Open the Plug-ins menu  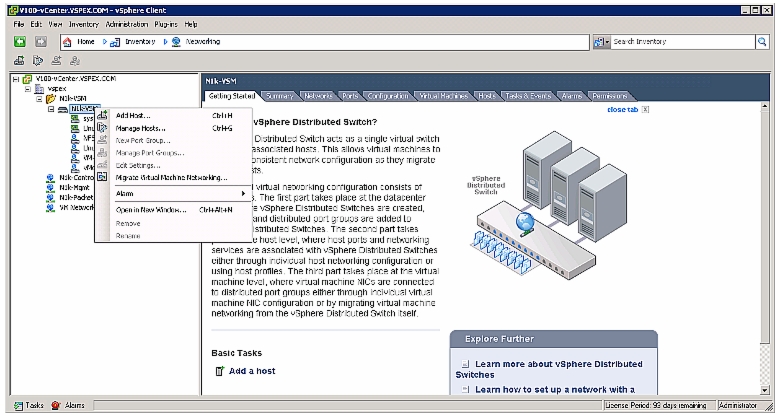(x=166, y=24)
